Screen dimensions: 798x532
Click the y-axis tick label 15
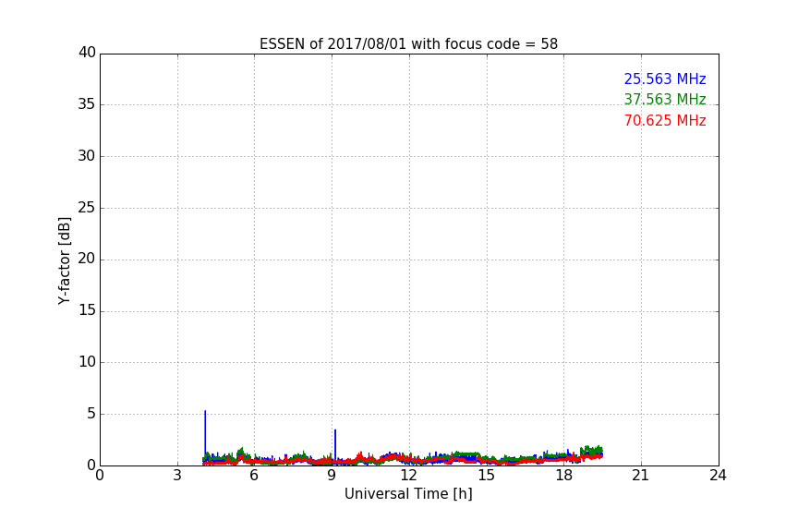pyautogui.click(x=87, y=310)
